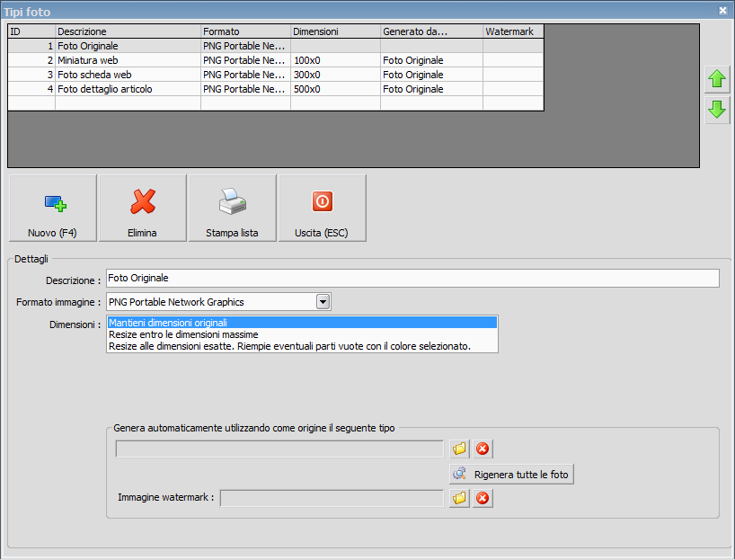Browse folder for source photo type
This screenshot has height=560, width=735.
[460, 449]
